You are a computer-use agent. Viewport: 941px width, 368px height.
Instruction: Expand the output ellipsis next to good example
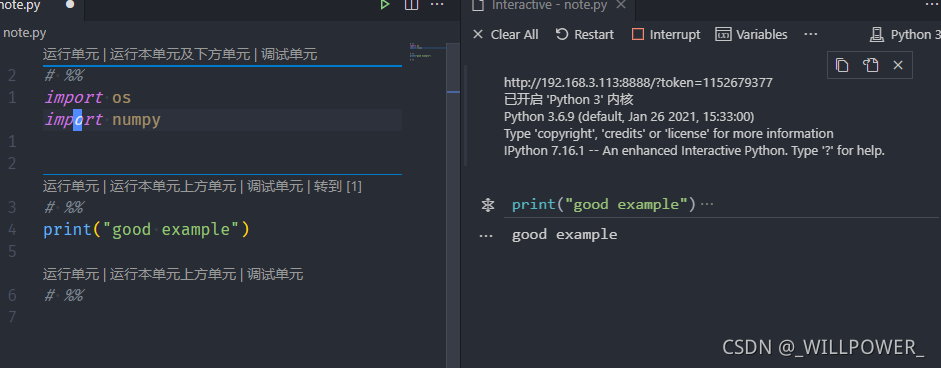486,236
